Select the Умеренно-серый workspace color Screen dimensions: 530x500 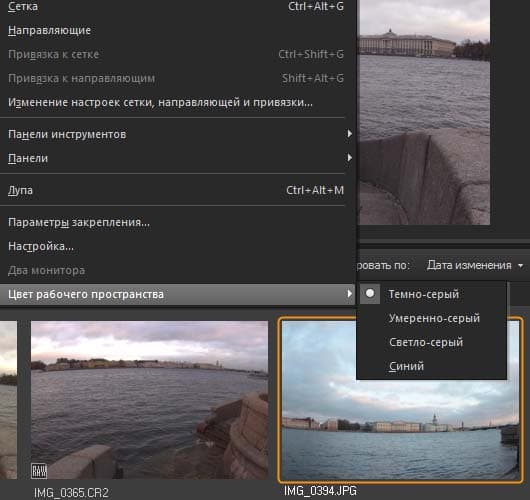432,318
